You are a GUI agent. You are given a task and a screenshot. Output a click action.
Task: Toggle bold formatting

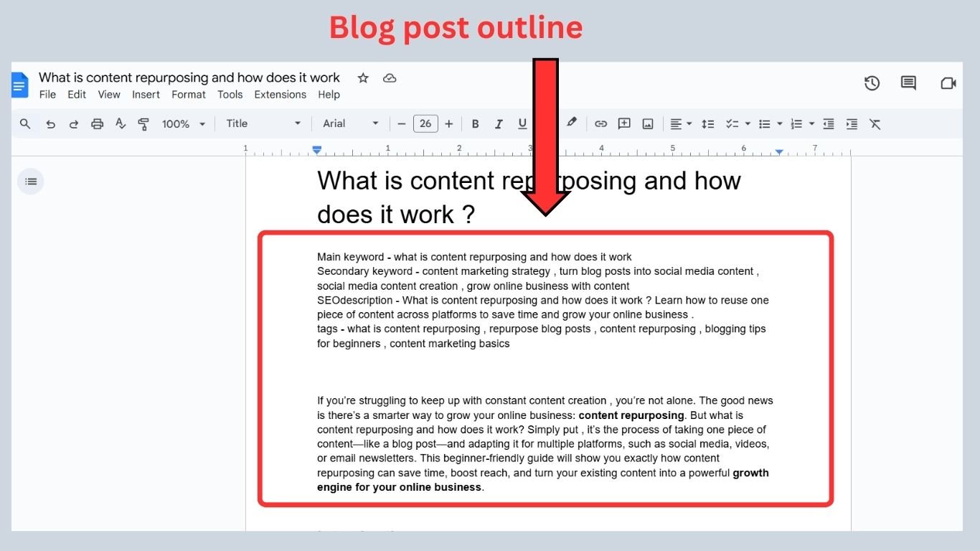click(475, 124)
